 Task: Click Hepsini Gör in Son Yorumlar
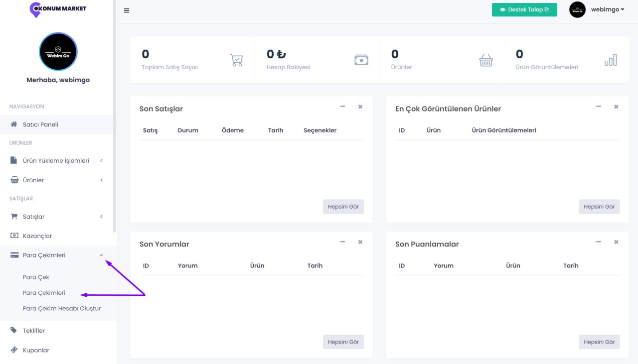343,342
